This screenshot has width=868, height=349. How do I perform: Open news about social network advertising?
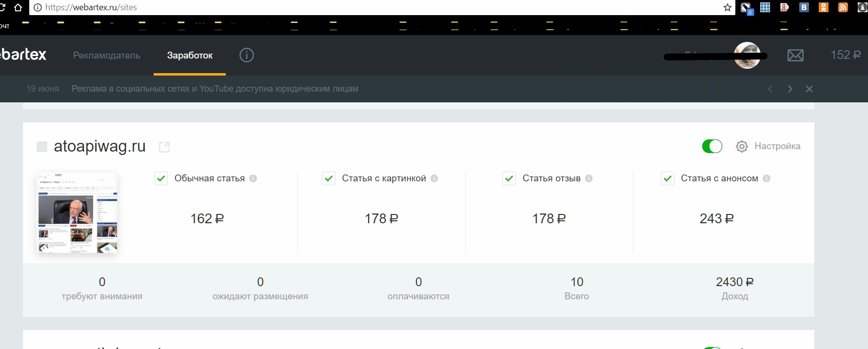coord(215,89)
